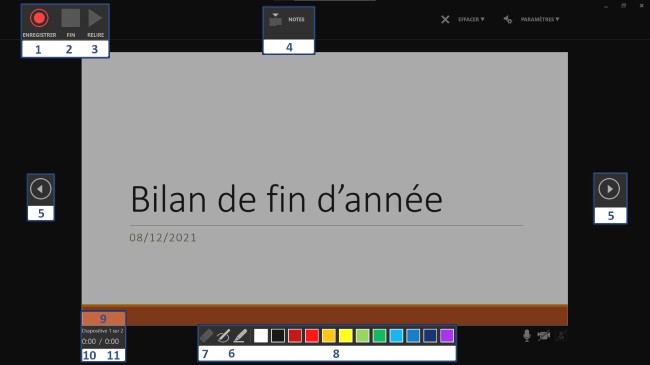Click the Fin stop button
650x365 pixels.
click(70, 18)
